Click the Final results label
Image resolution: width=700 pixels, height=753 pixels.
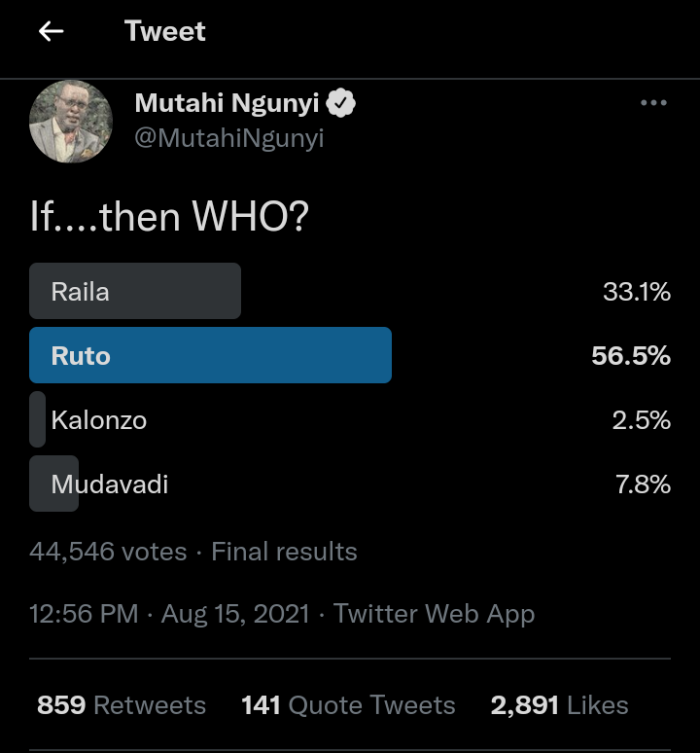(284, 552)
